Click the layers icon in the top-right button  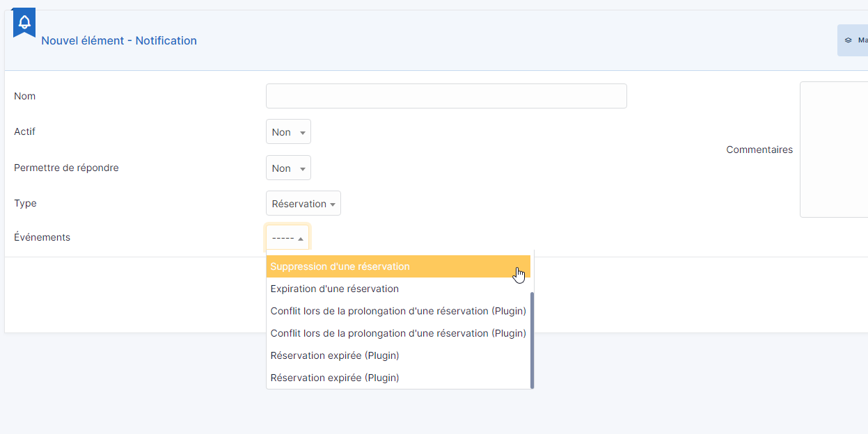click(848, 40)
